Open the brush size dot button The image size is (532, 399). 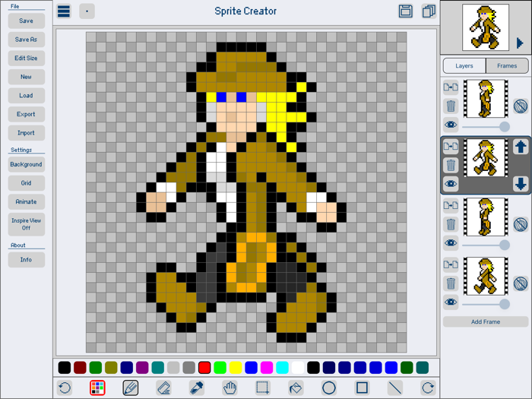[87, 11]
